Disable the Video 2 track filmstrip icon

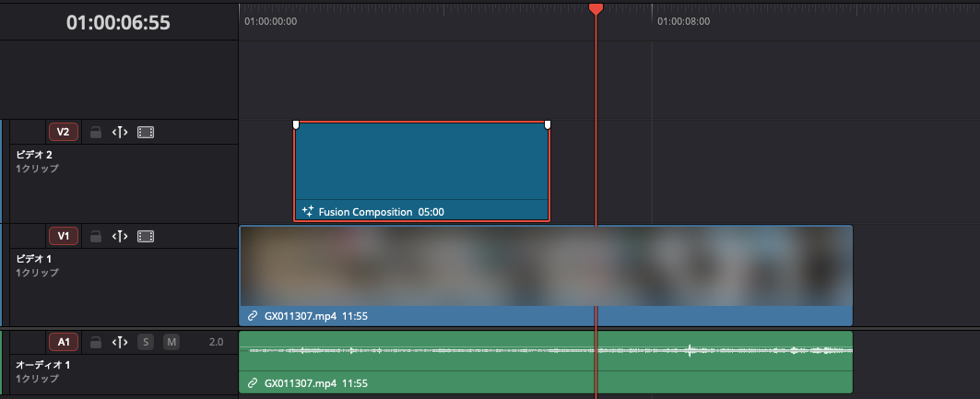point(146,133)
